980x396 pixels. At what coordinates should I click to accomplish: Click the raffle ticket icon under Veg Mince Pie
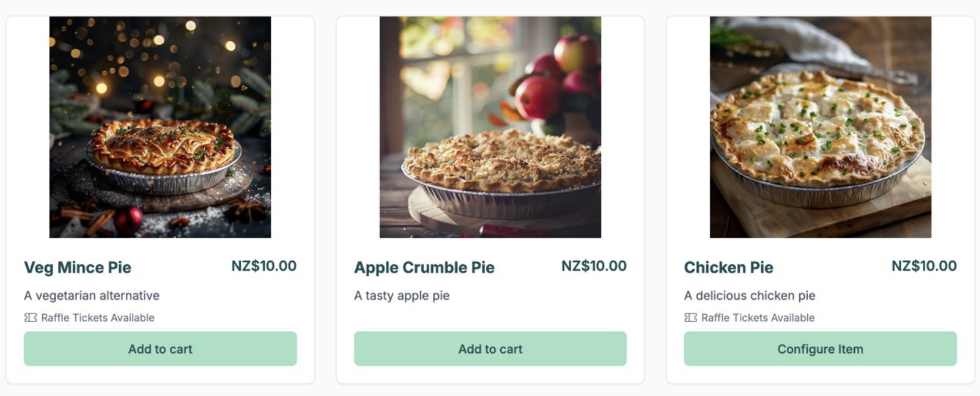(x=31, y=318)
